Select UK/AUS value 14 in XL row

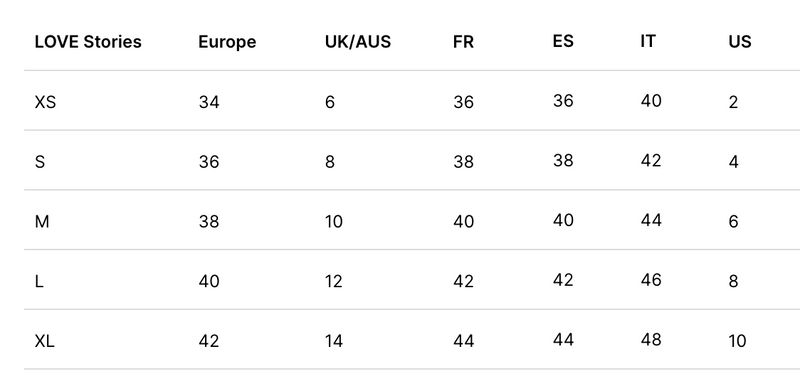tap(334, 341)
